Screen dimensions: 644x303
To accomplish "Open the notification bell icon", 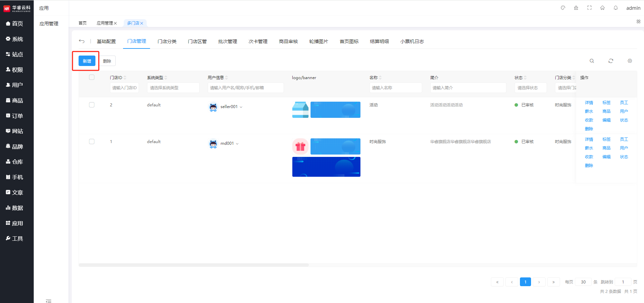I will click(615, 8).
